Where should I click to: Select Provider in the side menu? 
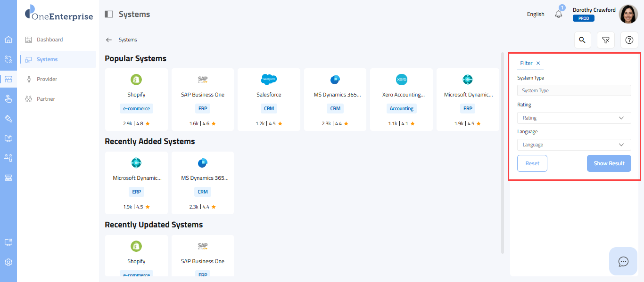(x=47, y=79)
